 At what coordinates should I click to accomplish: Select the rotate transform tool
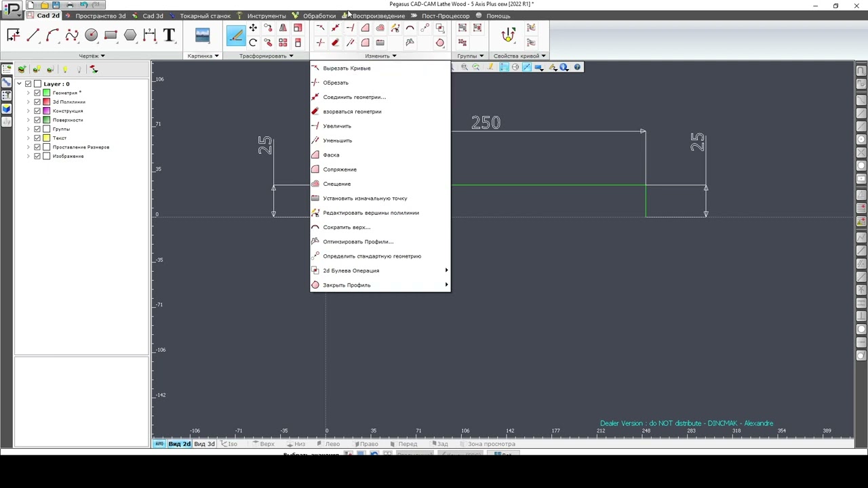point(253,43)
